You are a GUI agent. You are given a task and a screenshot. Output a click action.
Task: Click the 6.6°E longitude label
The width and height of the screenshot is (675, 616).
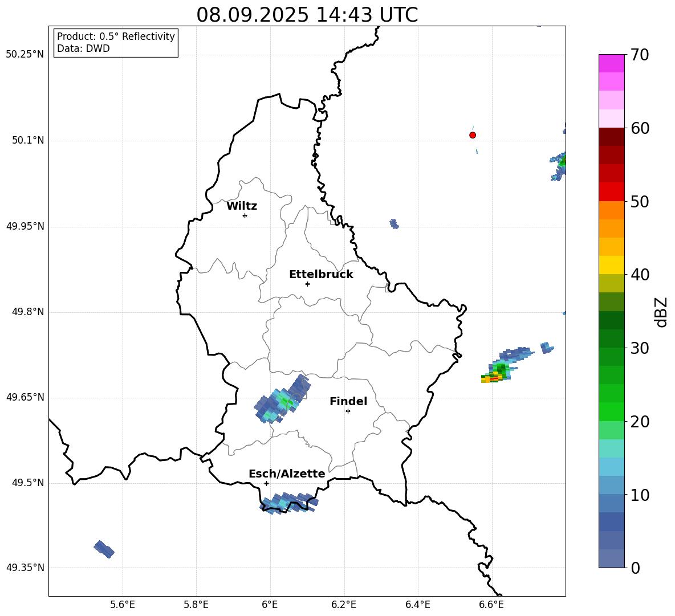coord(491,605)
